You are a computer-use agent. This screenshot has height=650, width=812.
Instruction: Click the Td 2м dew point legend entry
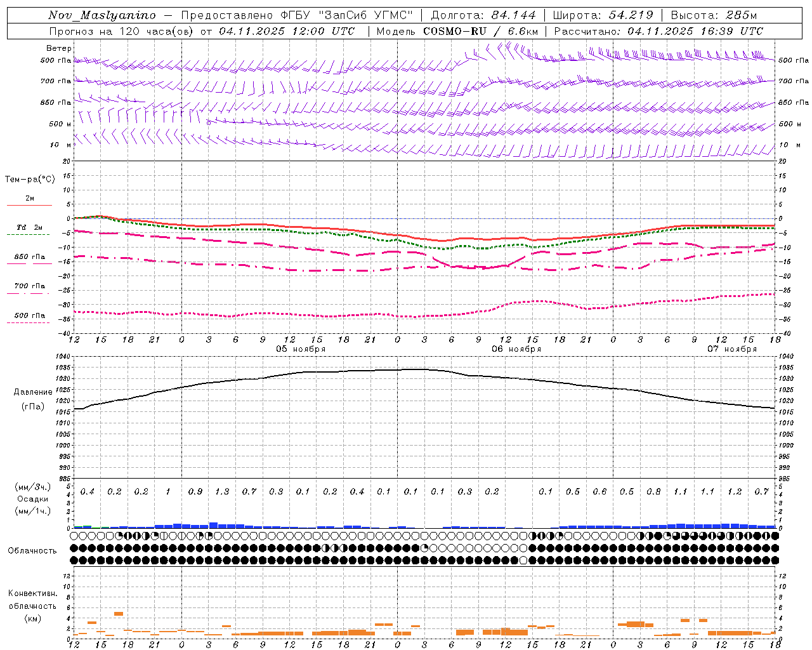(29, 227)
